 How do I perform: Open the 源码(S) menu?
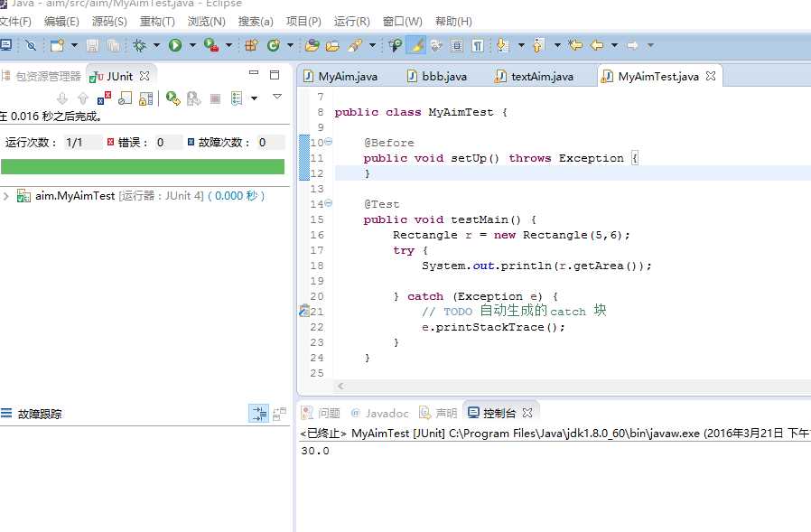click(x=109, y=21)
